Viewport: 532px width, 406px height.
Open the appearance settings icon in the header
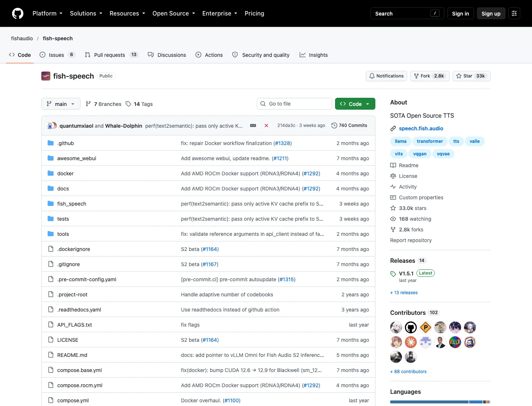514,13
